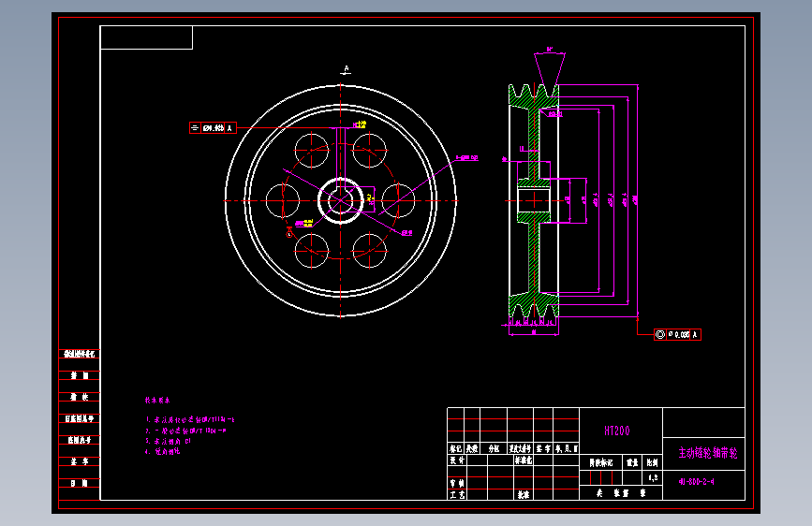Click the 年、月、日 header cell
This screenshot has height=526, width=812.
(566, 449)
